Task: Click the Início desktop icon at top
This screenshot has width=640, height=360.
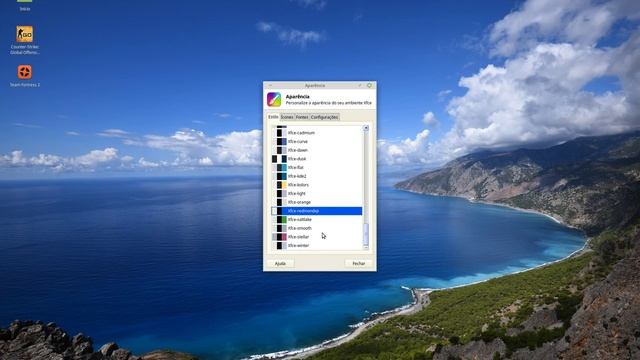Action: [24, 6]
